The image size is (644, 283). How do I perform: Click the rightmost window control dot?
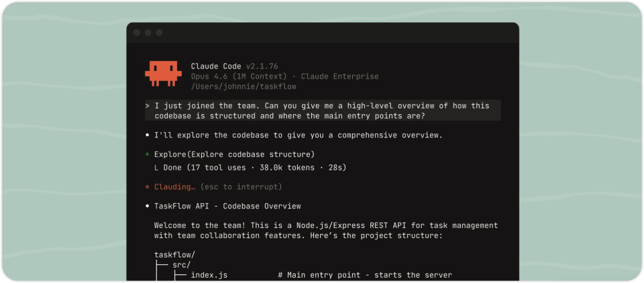click(160, 32)
